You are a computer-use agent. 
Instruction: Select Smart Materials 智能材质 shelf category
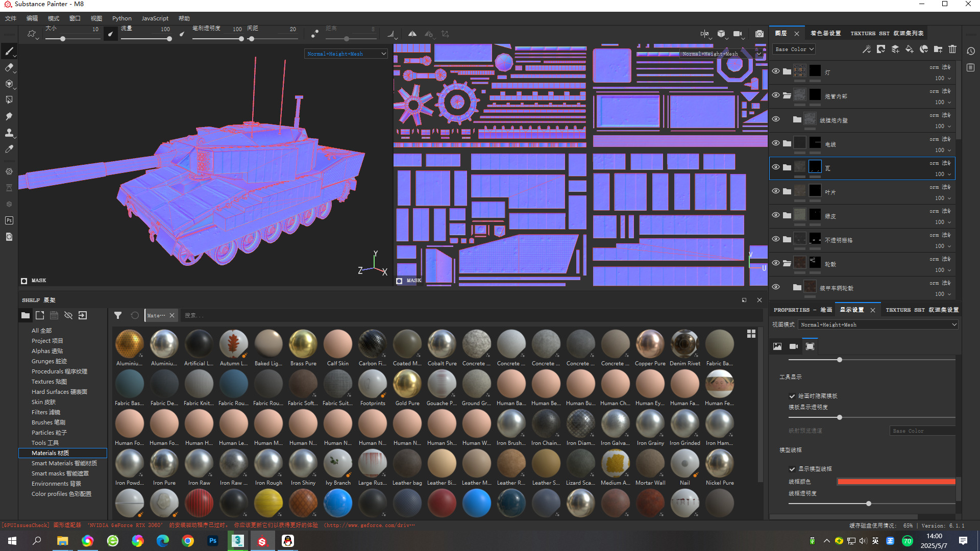click(64, 463)
